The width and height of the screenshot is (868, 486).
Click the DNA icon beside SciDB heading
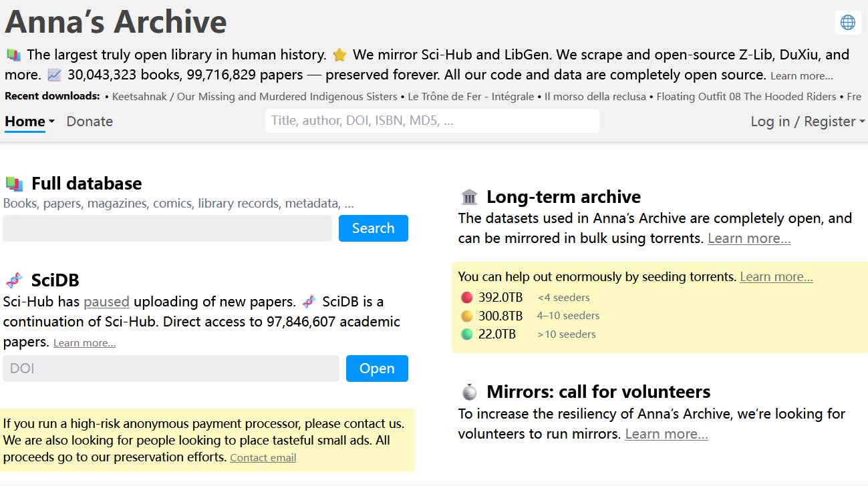point(14,280)
